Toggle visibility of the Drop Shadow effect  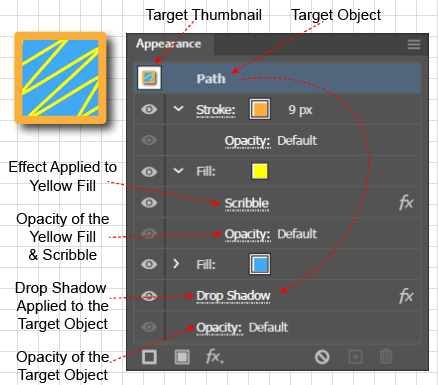click(149, 296)
